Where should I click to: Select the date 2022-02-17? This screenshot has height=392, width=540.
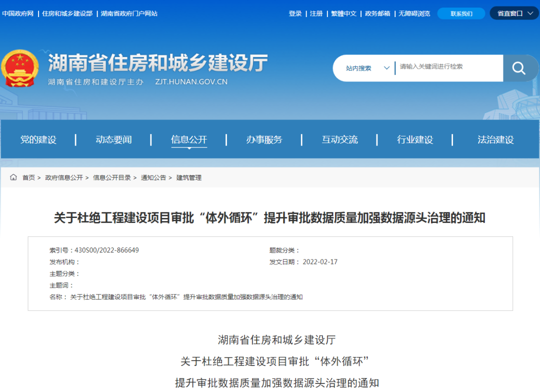(x=320, y=262)
